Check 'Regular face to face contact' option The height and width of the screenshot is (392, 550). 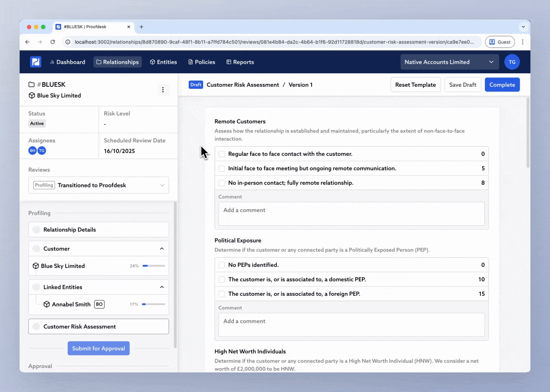(x=222, y=154)
